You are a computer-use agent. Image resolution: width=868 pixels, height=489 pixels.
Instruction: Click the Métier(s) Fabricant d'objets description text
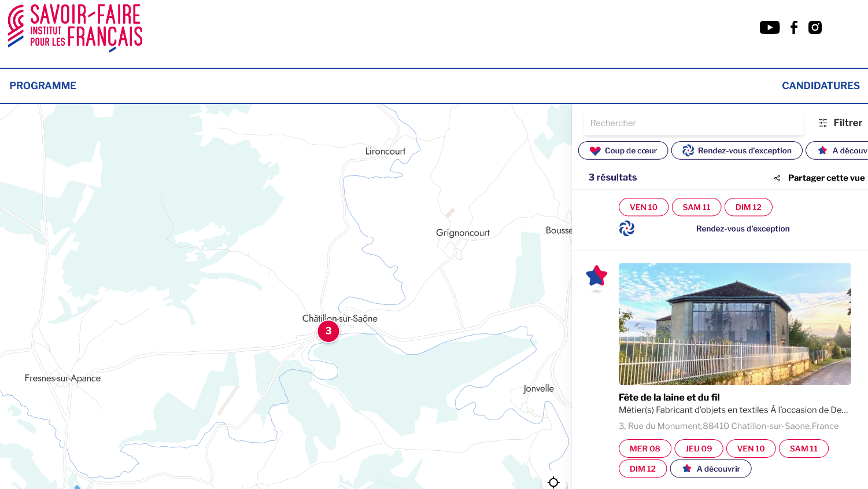pyautogui.click(x=733, y=410)
